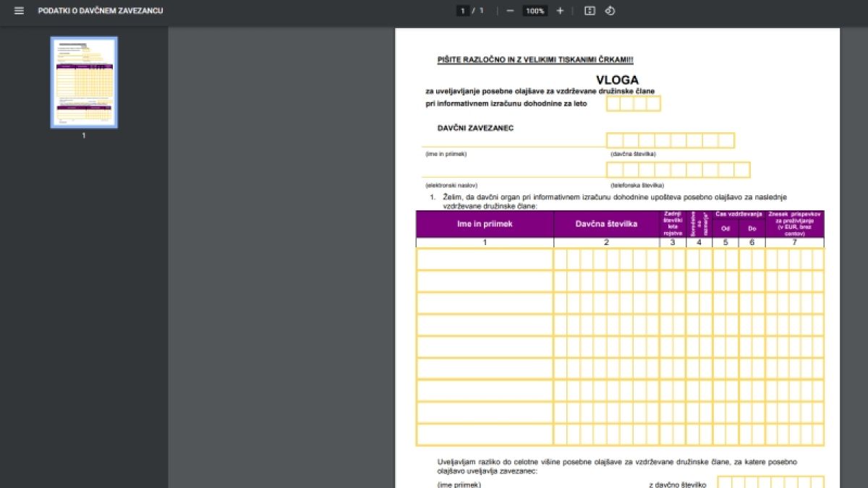This screenshot has width=868, height=488.
Task: Click the first row 'Ime in priimek' cell
Action: [x=485, y=259]
